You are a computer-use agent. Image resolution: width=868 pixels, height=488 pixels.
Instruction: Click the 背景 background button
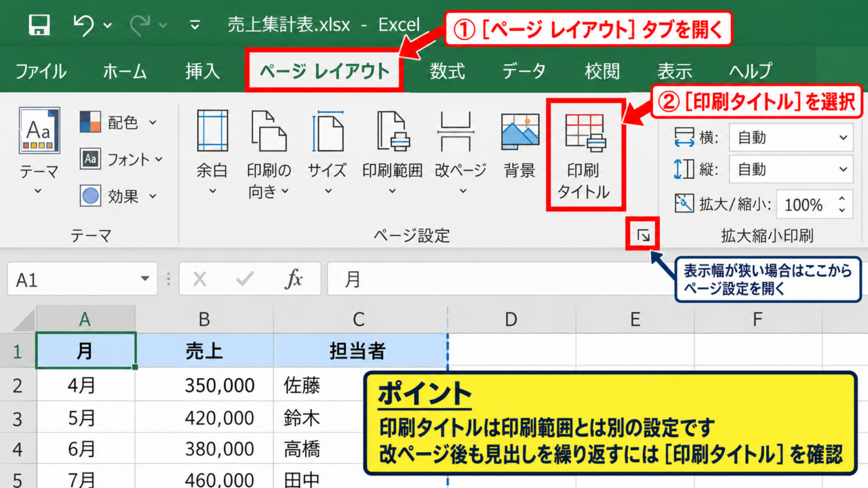point(520,146)
